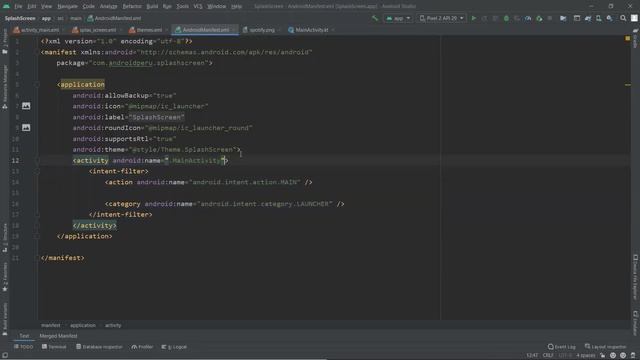
Task: Select the Text tab below editor
Action: click(x=24, y=336)
